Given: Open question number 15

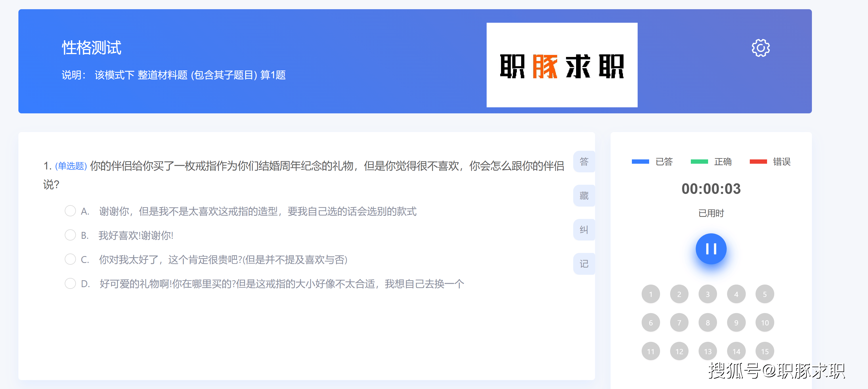Looking at the screenshot, I should (x=764, y=351).
